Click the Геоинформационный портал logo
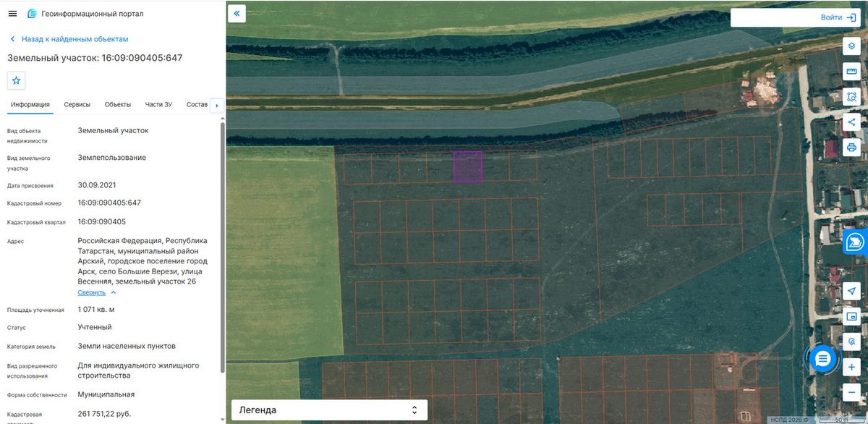Viewport: 868px width, 424px height. point(85,14)
